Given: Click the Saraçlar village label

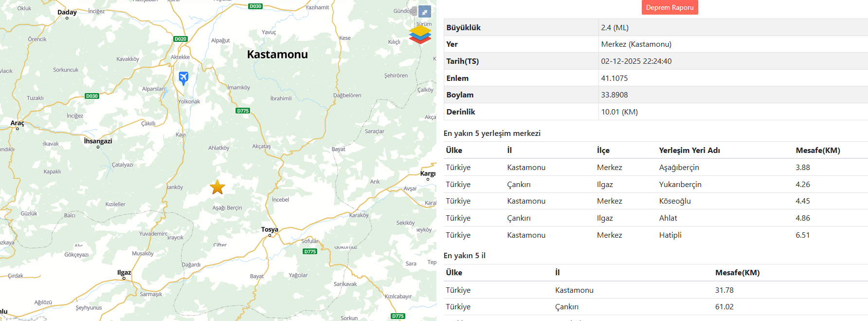Looking at the screenshot, I should [x=375, y=131].
